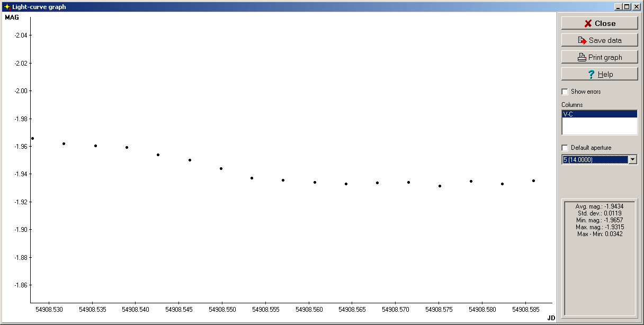Expand the aperture dropdown arrow
644x325 pixels.
[632, 159]
